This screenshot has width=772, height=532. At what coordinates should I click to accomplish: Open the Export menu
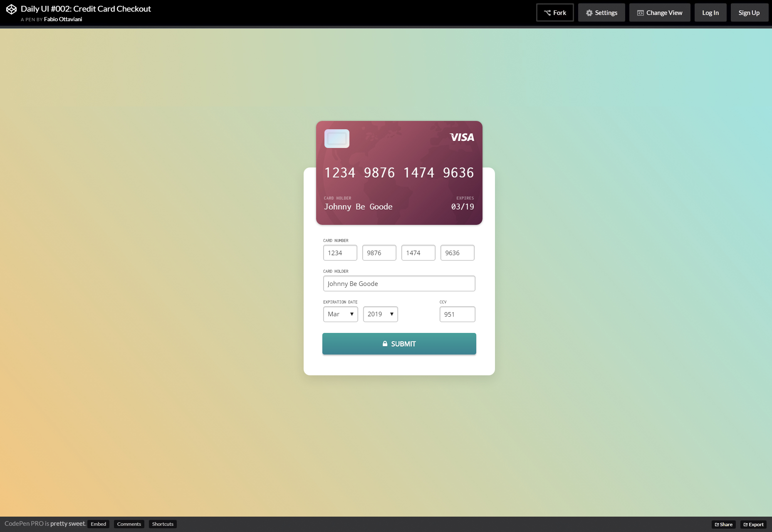[x=753, y=525]
